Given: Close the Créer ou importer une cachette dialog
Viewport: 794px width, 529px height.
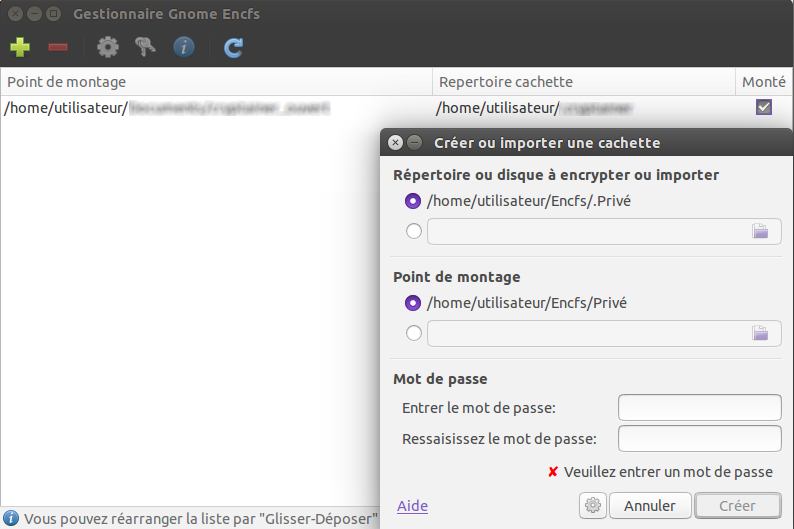Looking at the screenshot, I should pyautogui.click(x=395, y=143).
